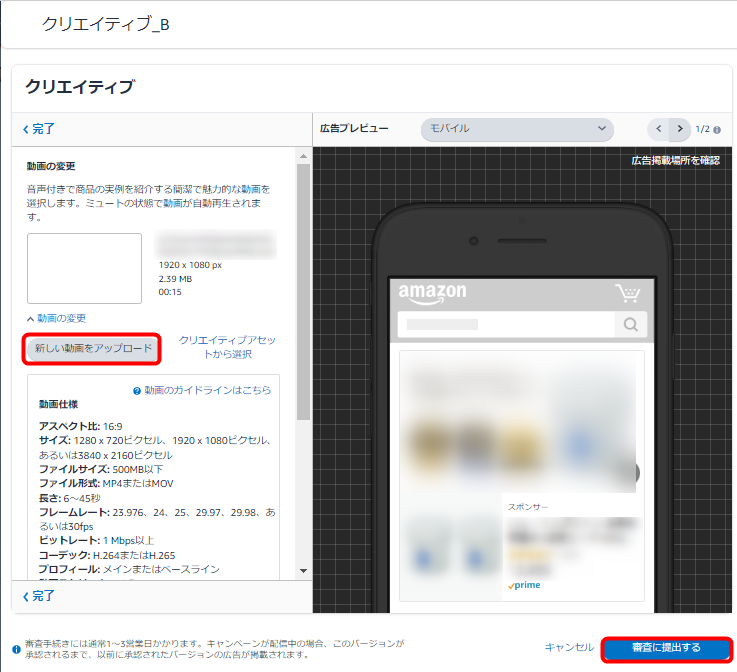Click the Prime badge in the ad preview
Viewport: 737px width, 672px height.
click(x=524, y=585)
